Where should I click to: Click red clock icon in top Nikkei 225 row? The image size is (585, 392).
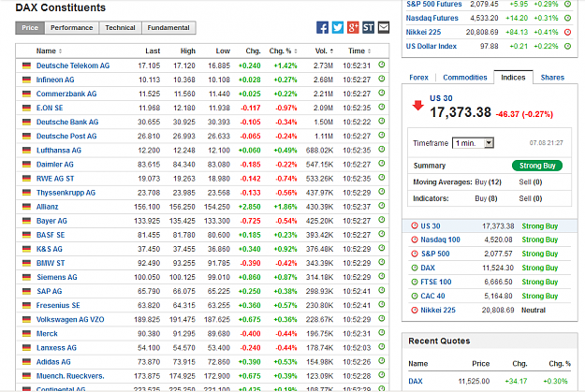point(567,32)
